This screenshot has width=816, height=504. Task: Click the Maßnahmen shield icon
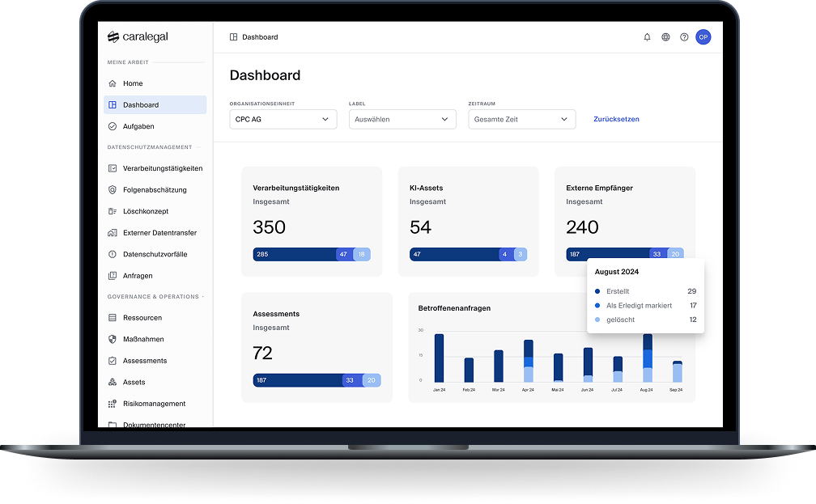pos(113,339)
